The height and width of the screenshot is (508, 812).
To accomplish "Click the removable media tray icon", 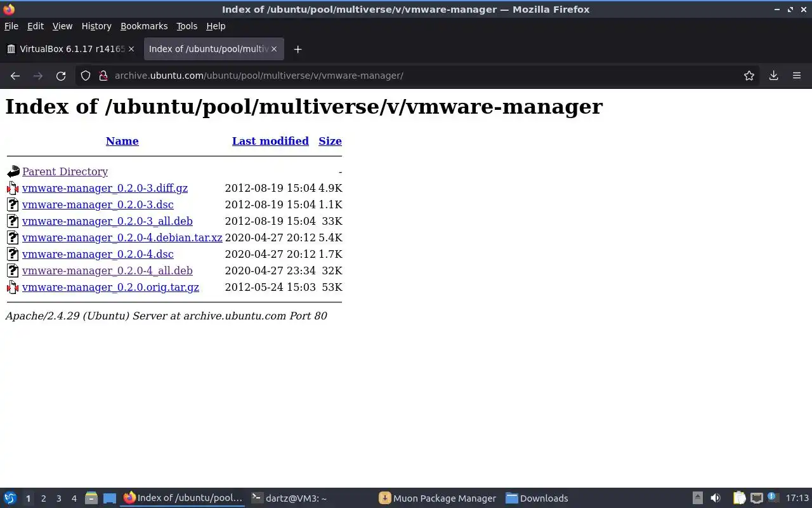I will (697, 498).
